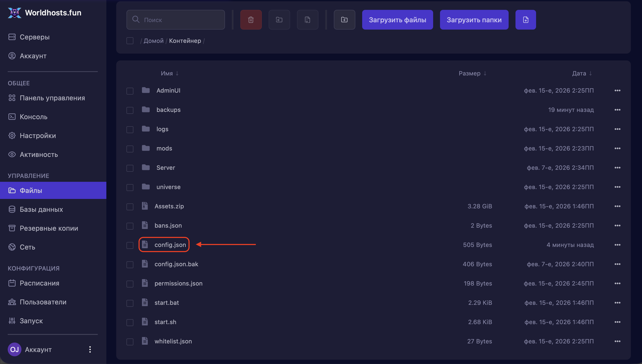Click the red trash delete icon
The height and width of the screenshot is (364, 642).
pos(251,20)
